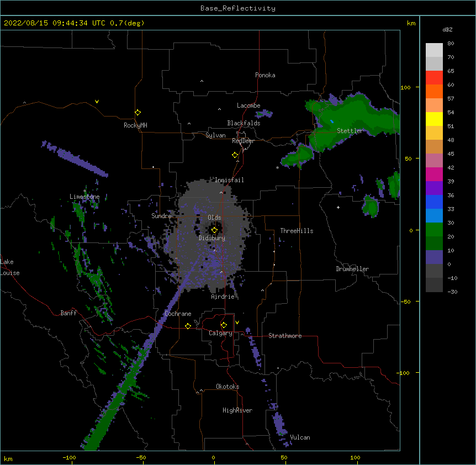Click the km unit label at top right

point(411,23)
